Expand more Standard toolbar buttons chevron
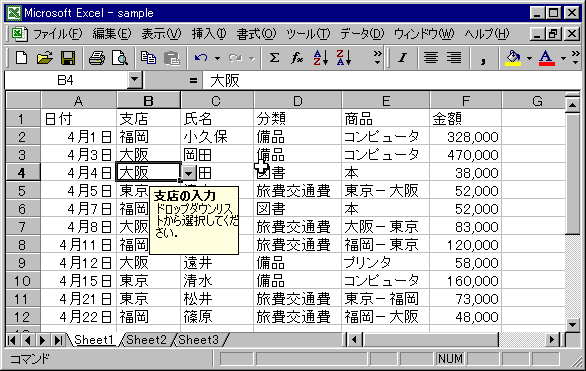The image size is (586, 371). 377,58
